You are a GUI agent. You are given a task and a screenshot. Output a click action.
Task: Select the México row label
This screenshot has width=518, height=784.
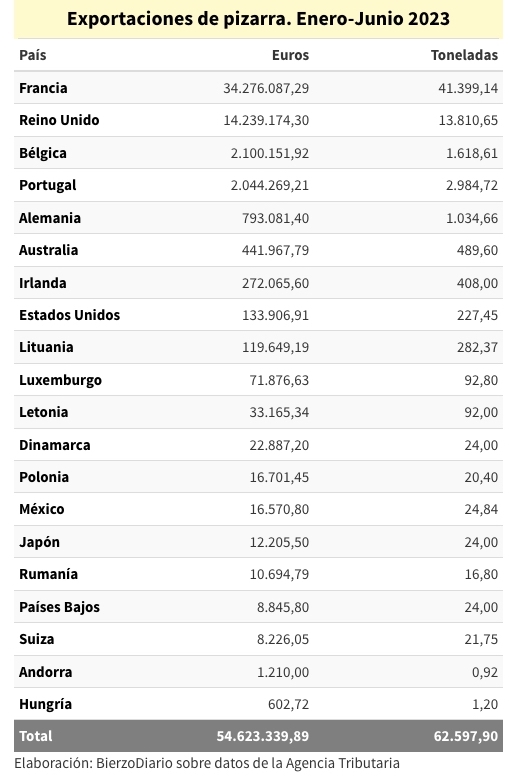[42, 509]
